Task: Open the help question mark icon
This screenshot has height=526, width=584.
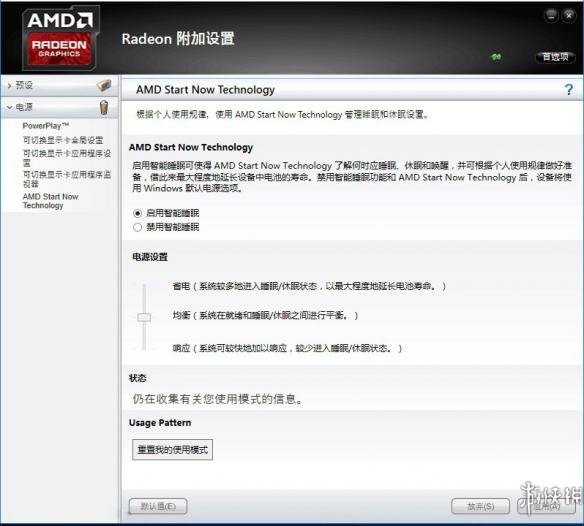Action: [x=568, y=89]
